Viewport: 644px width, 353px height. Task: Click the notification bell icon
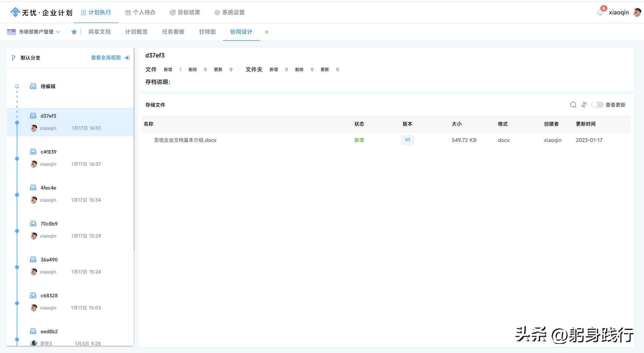[600, 12]
